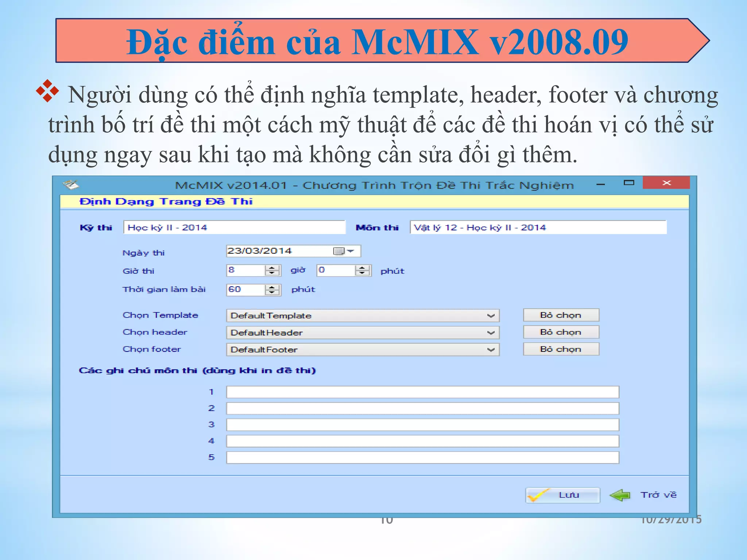
Task: Click note field number 2
Action: [x=423, y=408]
